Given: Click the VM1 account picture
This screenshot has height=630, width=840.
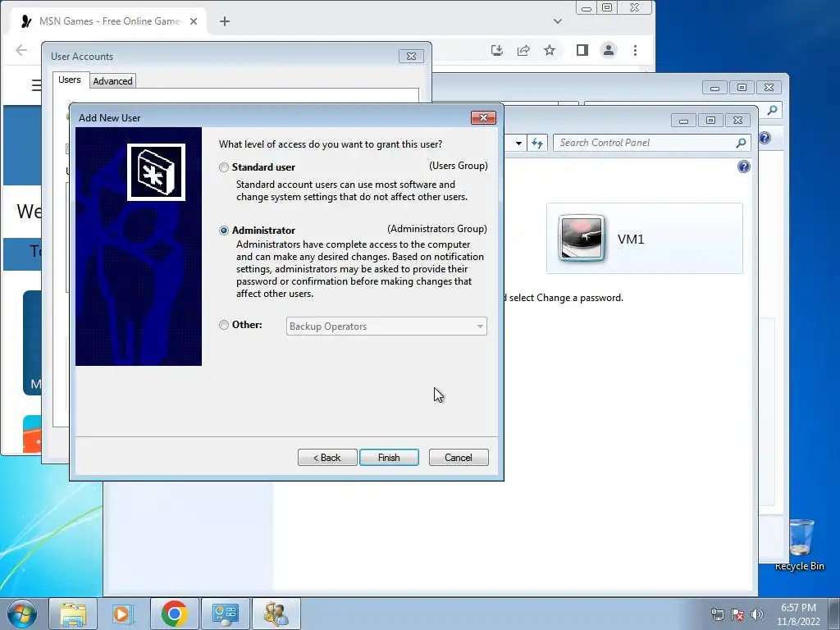Looking at the screenshot, I should pyautogui.click(x=582, y=238).
